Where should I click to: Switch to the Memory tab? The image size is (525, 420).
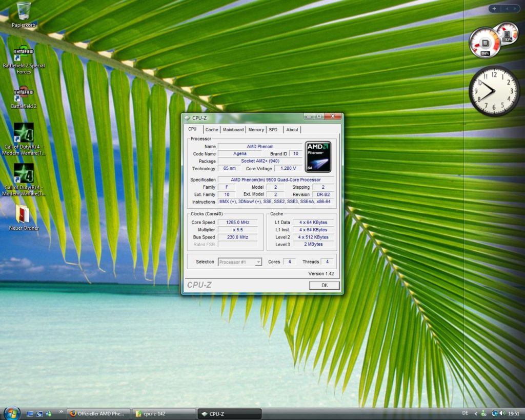click(256, 130)
